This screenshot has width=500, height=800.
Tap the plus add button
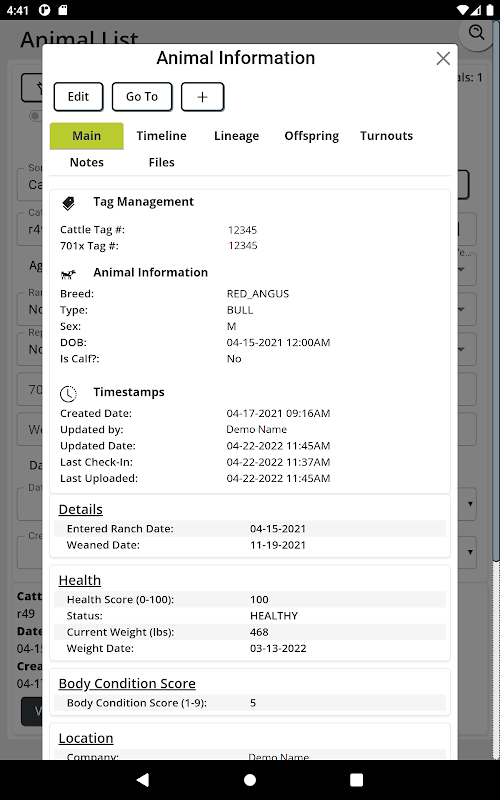(202, 96)
